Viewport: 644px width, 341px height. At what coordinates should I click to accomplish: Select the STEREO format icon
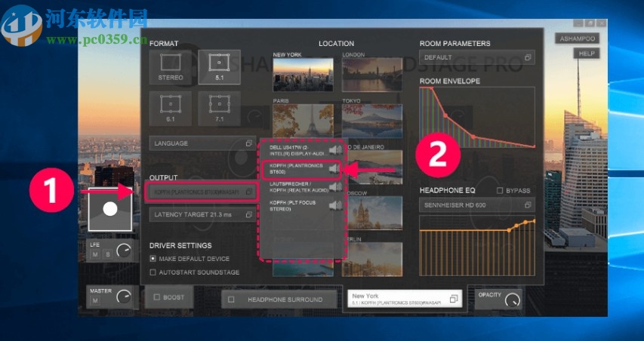point(171,67)
